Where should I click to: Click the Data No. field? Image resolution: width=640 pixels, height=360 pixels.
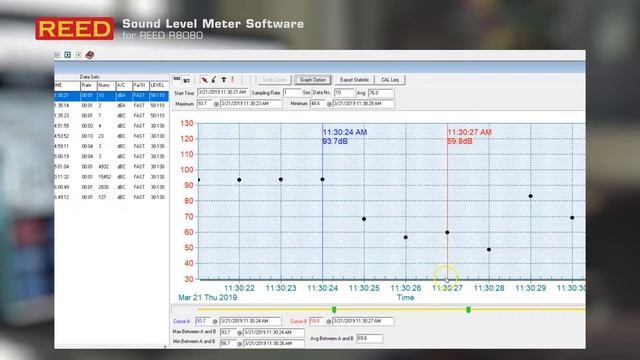[344, 93]
